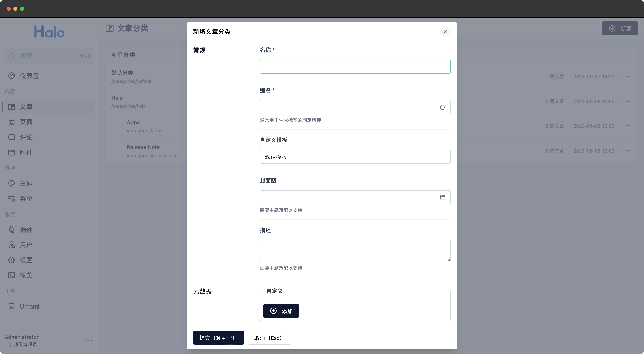The image size is (644, 354).
Task: Click the 用户 user-settings icon
Action: (x=12, y=245)
